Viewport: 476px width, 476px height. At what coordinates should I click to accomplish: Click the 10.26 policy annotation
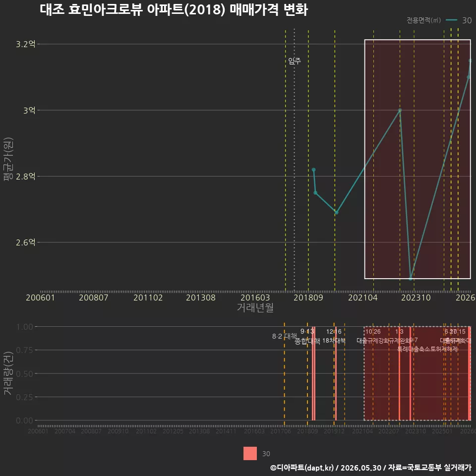click(373, 332)
